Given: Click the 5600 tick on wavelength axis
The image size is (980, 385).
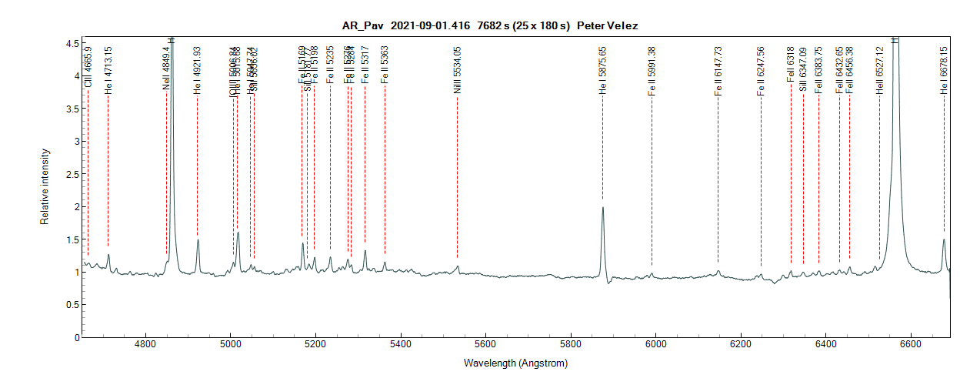Looking at the screenshot, I should coord(485,347).
